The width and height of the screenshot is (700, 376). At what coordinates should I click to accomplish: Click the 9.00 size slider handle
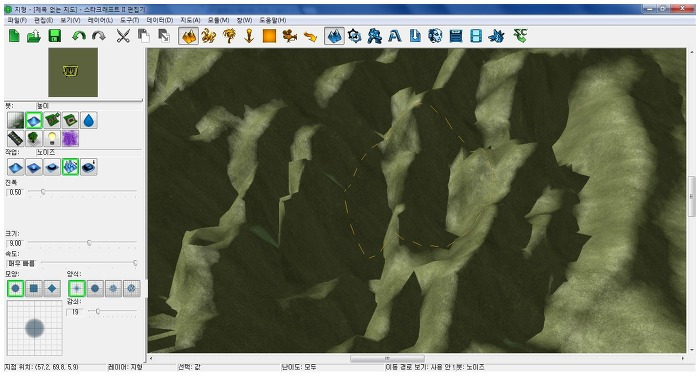pyautogui.click(x=89, y=242)
